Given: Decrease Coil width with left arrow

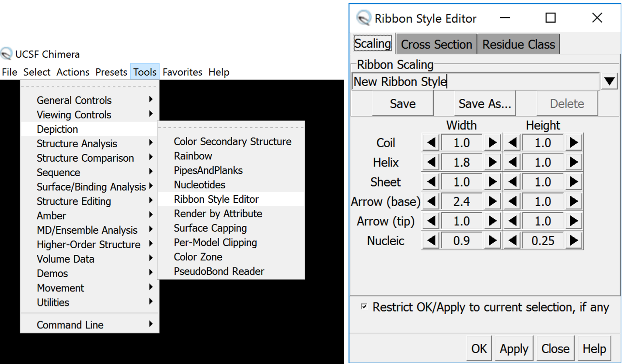Looking at the screenshot, I should pos(432,143).
